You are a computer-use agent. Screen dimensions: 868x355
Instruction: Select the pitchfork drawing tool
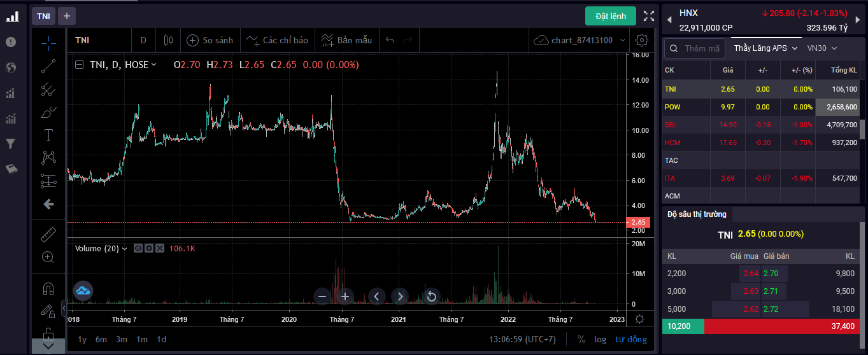(x=48, y=89)
